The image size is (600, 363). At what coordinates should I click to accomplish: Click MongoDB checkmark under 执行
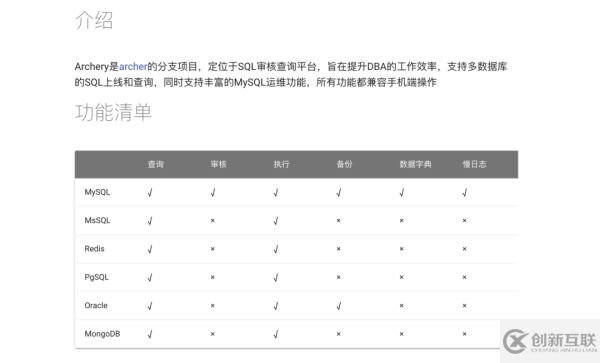pos(276,334)
